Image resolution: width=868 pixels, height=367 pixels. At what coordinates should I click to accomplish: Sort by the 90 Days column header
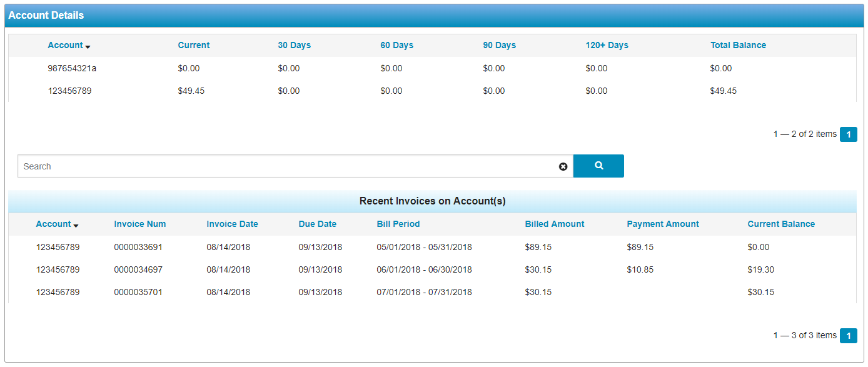(x=499, y=45)
